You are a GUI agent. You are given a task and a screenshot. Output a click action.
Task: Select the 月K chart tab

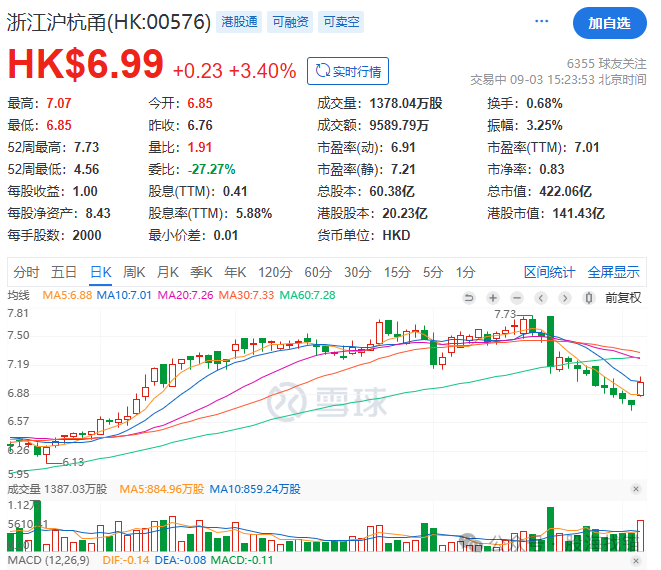[x=168, y=272]
